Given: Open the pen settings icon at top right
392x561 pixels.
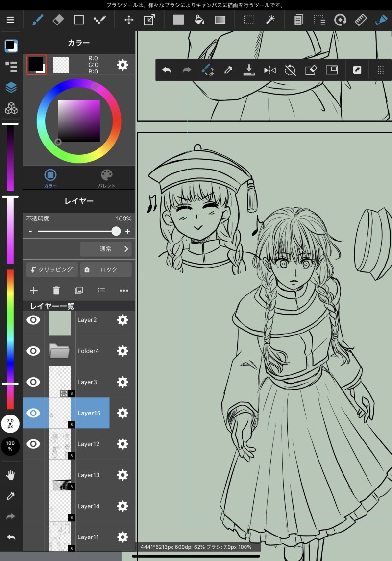Looking at the screenshot, I should 381,20.
